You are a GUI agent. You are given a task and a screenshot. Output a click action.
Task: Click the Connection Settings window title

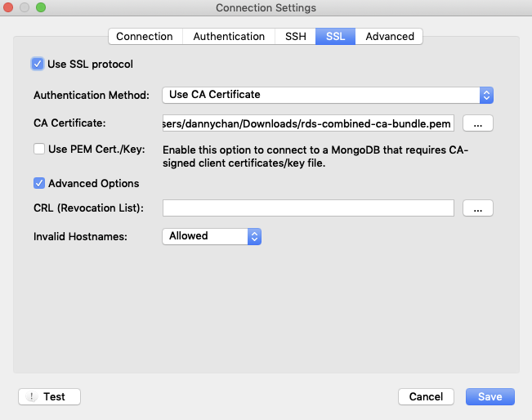266,8
